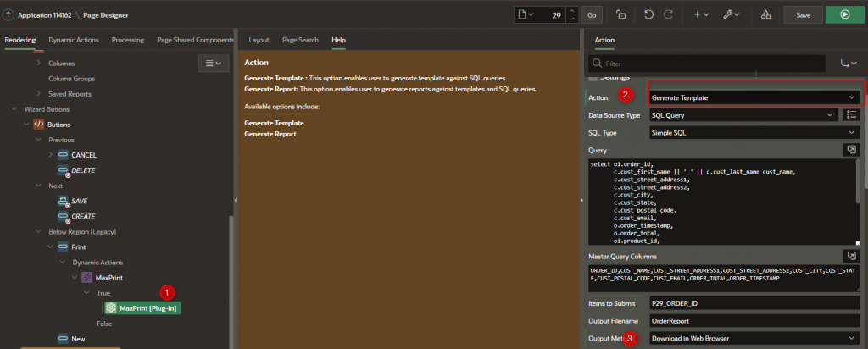Undo the last change

[648, 14]
